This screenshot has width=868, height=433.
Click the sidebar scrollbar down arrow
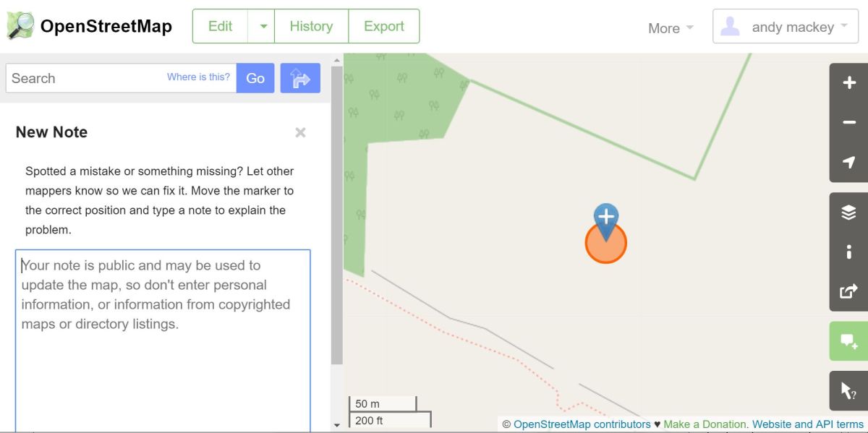(x=337, y=425)
